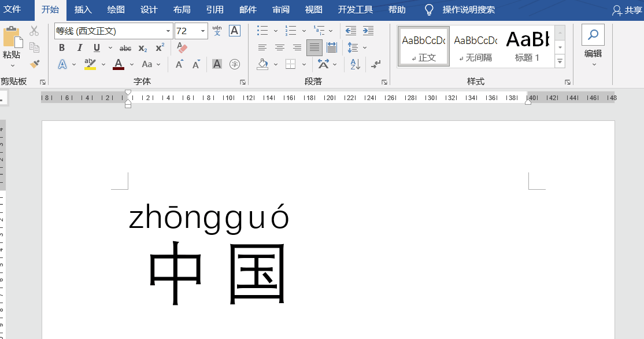Cut selection with scissors icon

pos(34,31)
